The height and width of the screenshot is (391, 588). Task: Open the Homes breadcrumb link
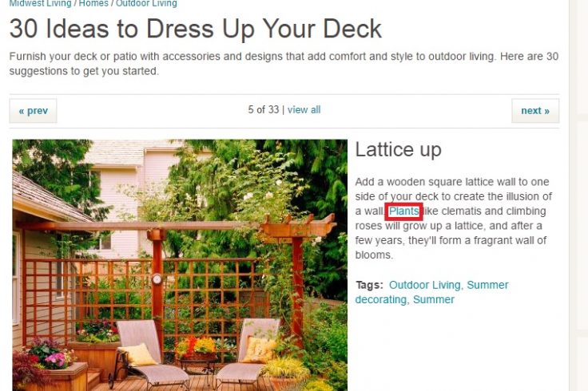click(93, 3)
